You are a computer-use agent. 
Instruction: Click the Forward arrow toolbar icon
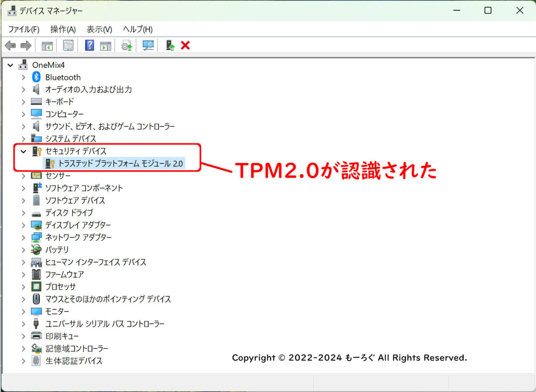(26, 45)
